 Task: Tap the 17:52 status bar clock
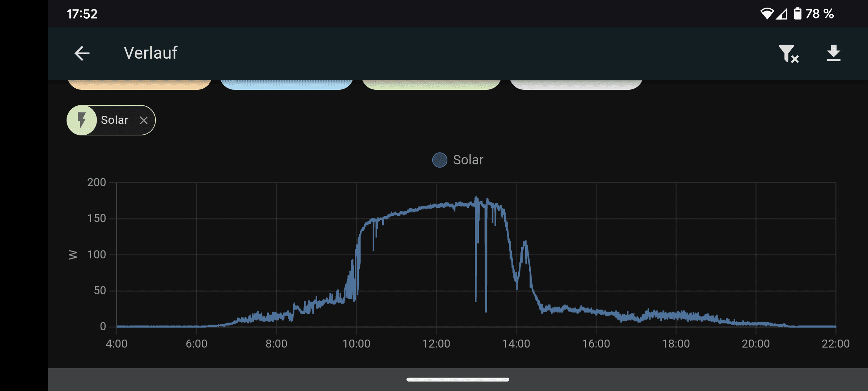tap(82, 14)
